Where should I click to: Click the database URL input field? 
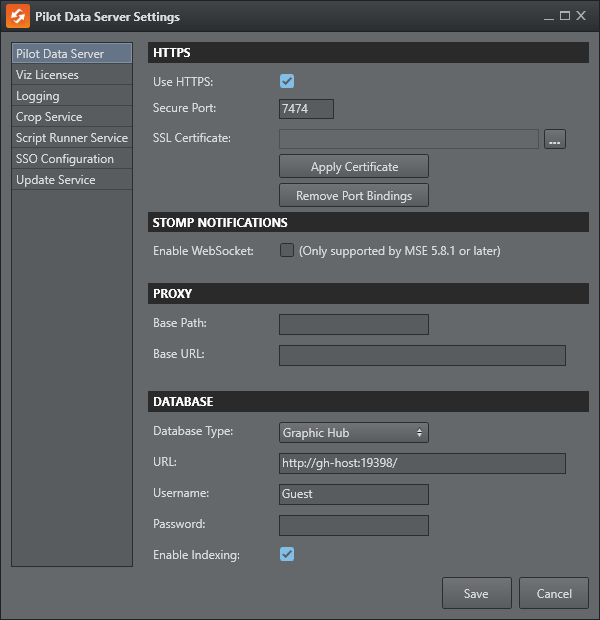[422, 463]
